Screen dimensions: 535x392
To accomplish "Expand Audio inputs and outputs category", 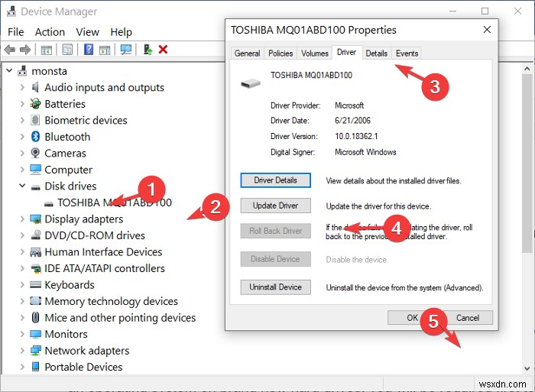I will pyautogui.click(x=22, y=87).
